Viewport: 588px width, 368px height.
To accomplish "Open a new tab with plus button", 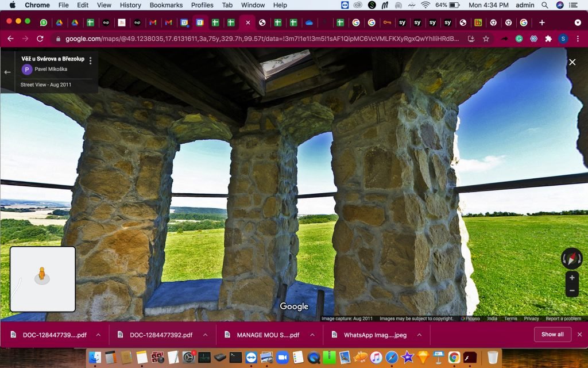I will (x=541, y=22).
